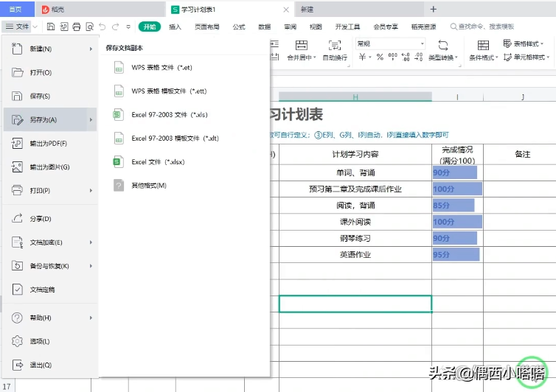Screen dimensions: 556x392
Task: Click the percent style icon
Action: [x=380, y=57]
